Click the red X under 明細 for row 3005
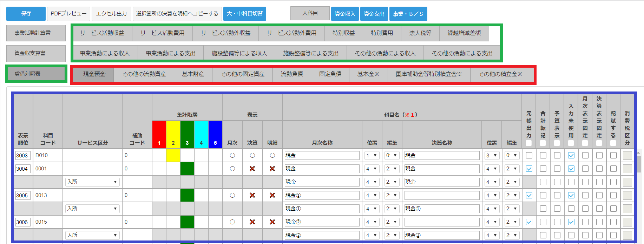Viewport: 644px width, 244px height. point(272,195)
